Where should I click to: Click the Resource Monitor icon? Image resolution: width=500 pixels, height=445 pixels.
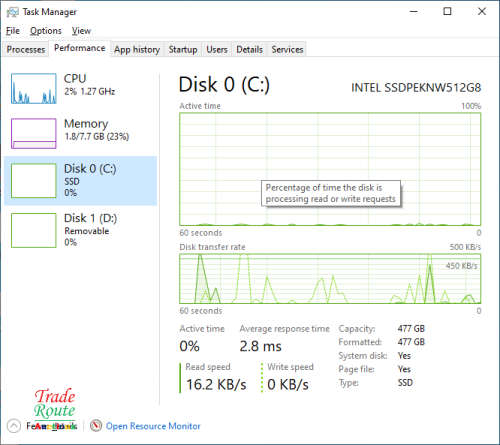[x=96, y=426]
